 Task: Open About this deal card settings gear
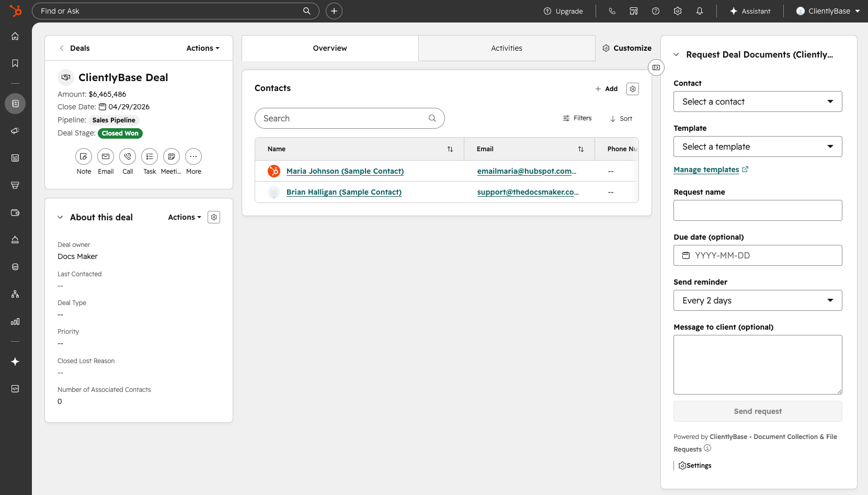tap(214, 217)
